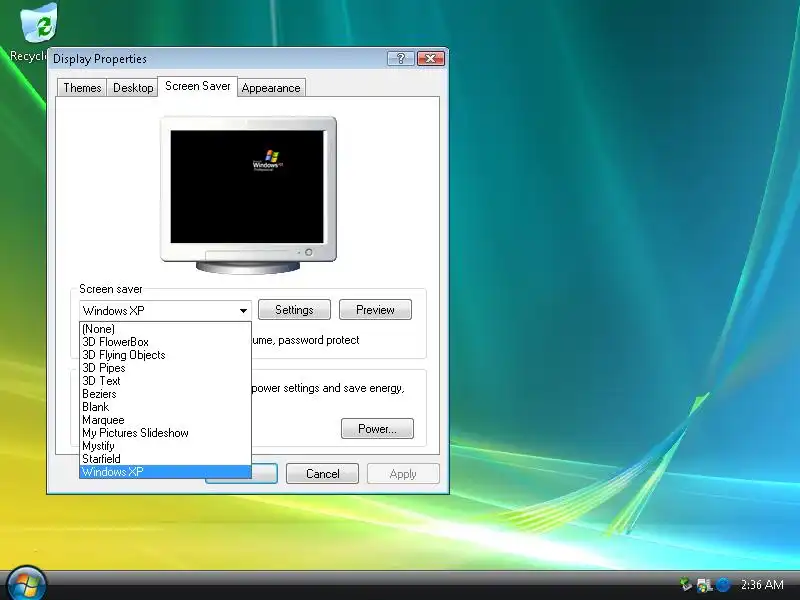
Task: Choose Starfield from the list
Action: 165,459
